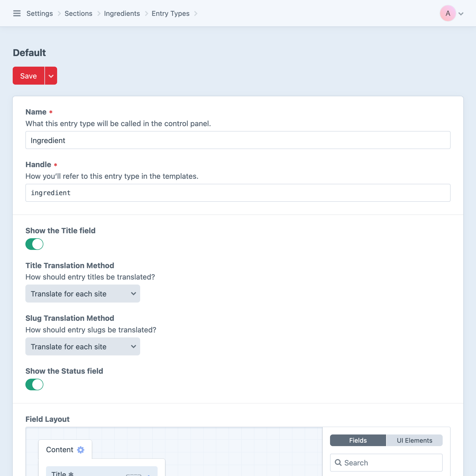Switch to the UI Elements tab
476x476 pixels.
click(414, 440)
